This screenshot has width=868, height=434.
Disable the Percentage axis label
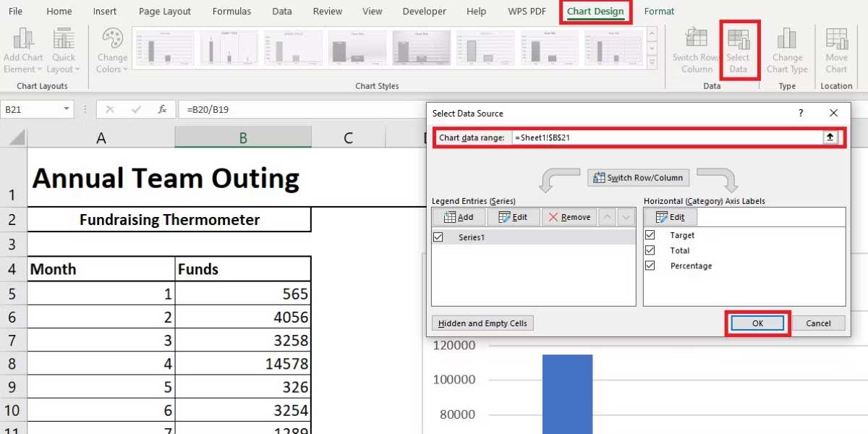(649, 265)
